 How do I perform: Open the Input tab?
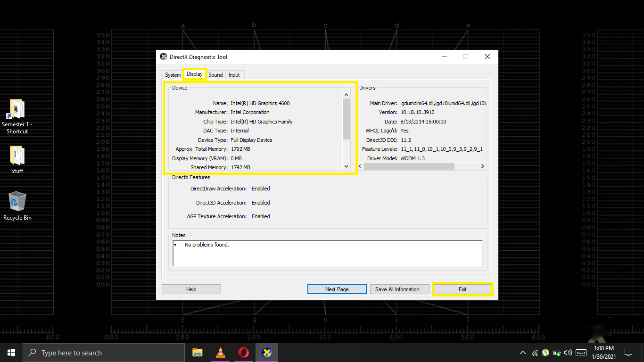click(x=234, y=75)
